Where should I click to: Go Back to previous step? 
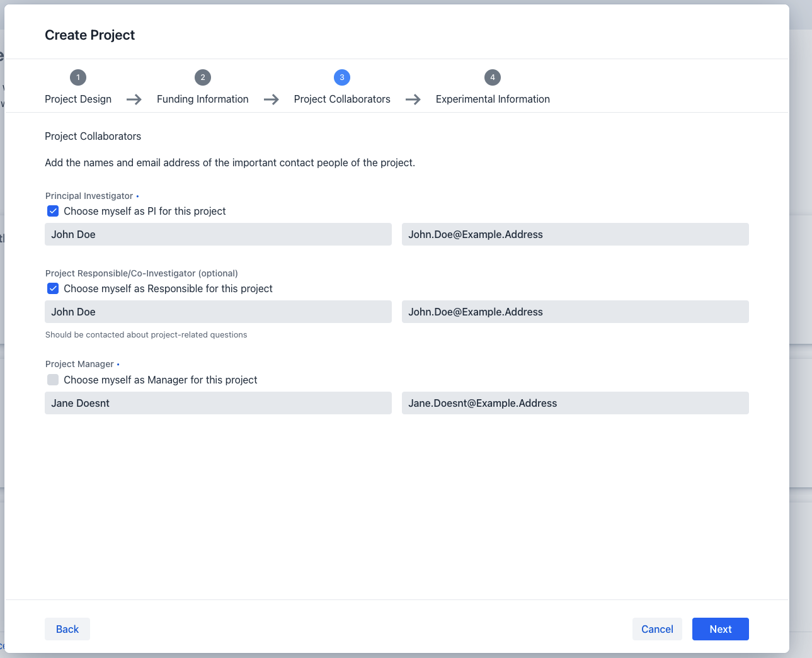click(67, 629)
